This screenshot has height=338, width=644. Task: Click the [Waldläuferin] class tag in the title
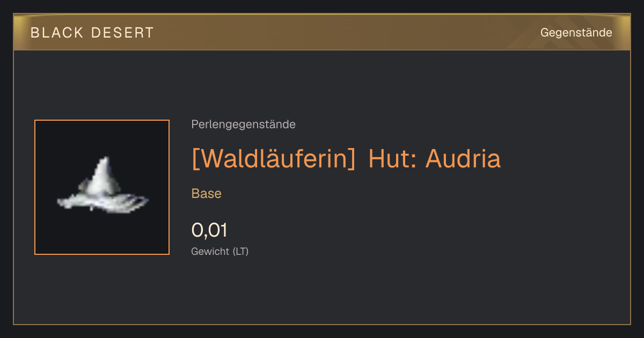coord(274,159)
